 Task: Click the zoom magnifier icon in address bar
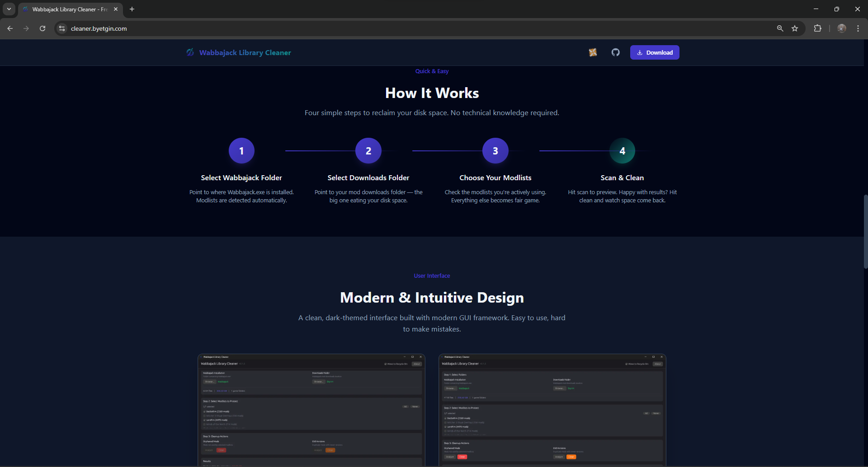click(780, 28)
